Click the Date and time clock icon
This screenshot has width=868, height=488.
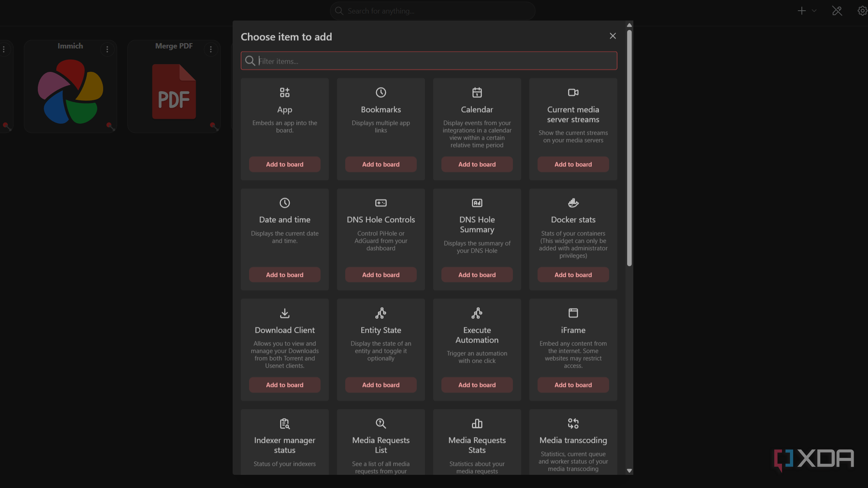click(284, 203)
